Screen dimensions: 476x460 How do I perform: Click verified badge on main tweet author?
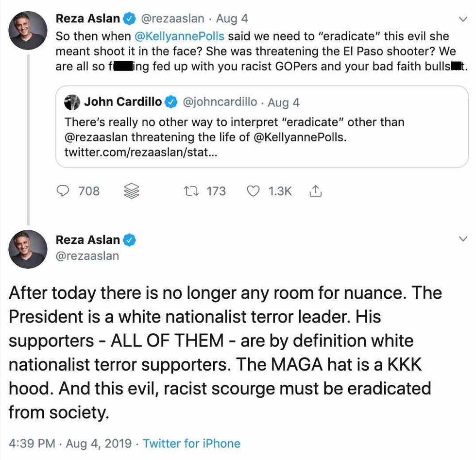(129, 240)
